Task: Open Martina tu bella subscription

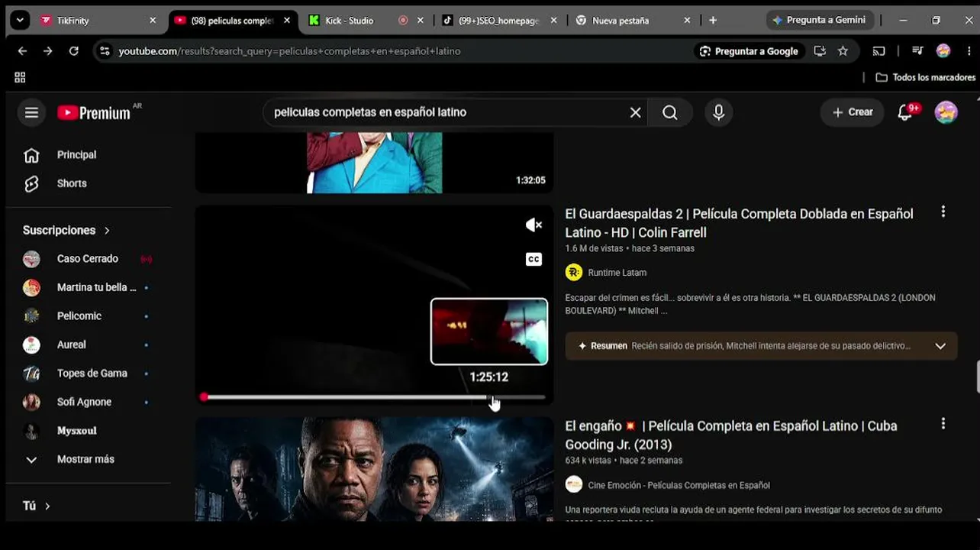Action: [x=89, y=288]
